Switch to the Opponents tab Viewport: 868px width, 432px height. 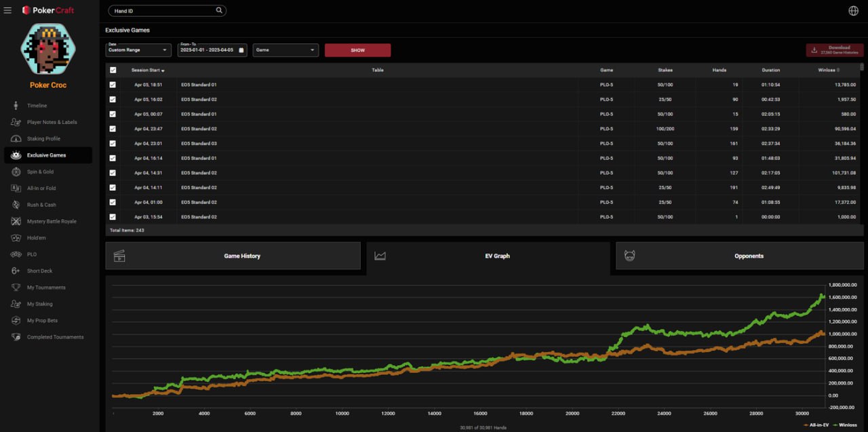pyautogui.click(x=740, y=256)
